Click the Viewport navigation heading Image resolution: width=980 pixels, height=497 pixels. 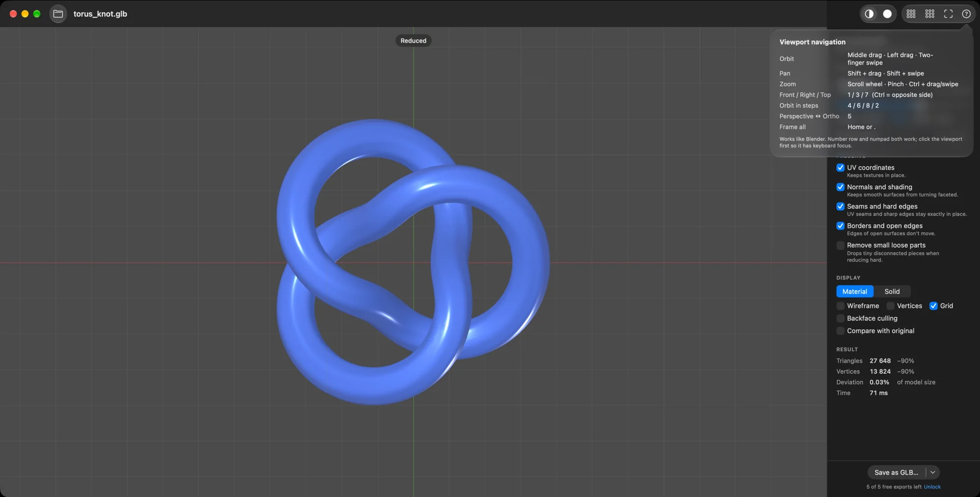812,42
